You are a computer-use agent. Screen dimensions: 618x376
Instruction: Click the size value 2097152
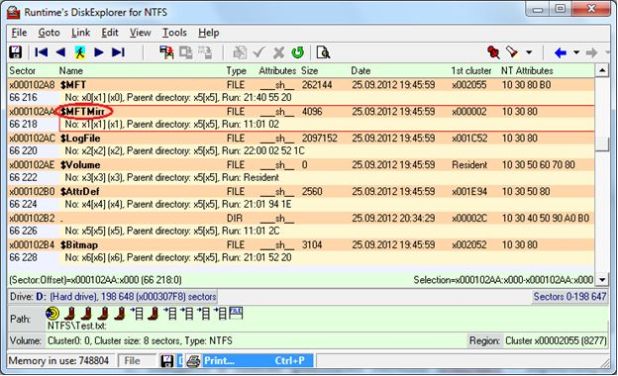tap(319, 138)
